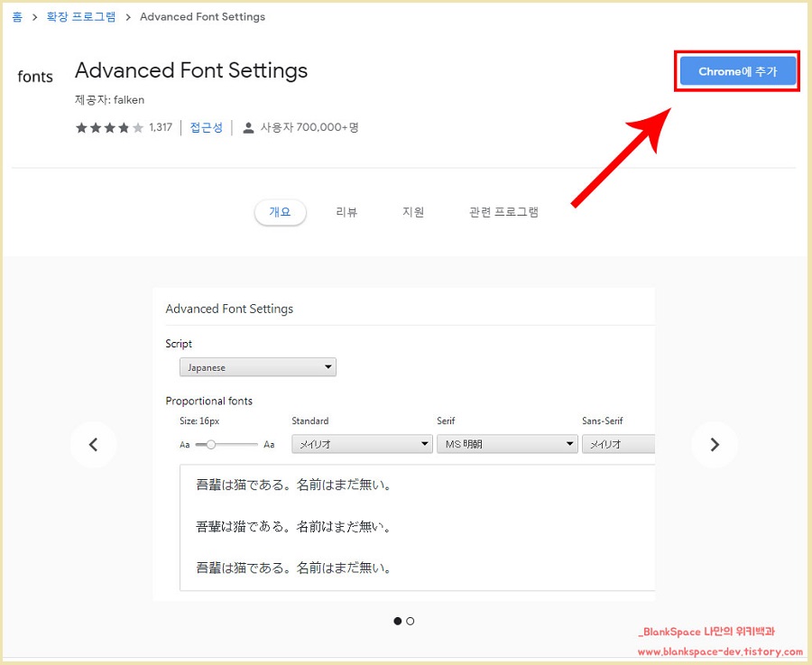This screenshot has height=665, width=812.
Task: Open the Sans-Serif font dropdown
Action: (618, 444)
